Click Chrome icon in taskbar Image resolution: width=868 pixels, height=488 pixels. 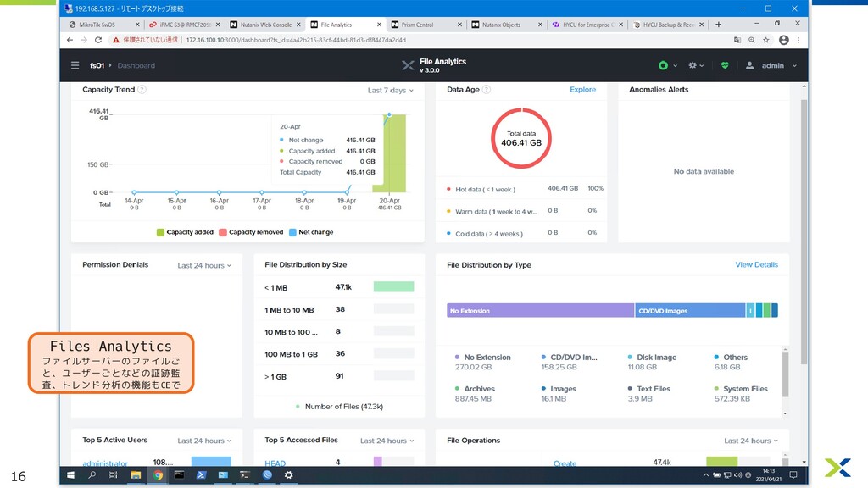tap(158, 474)
